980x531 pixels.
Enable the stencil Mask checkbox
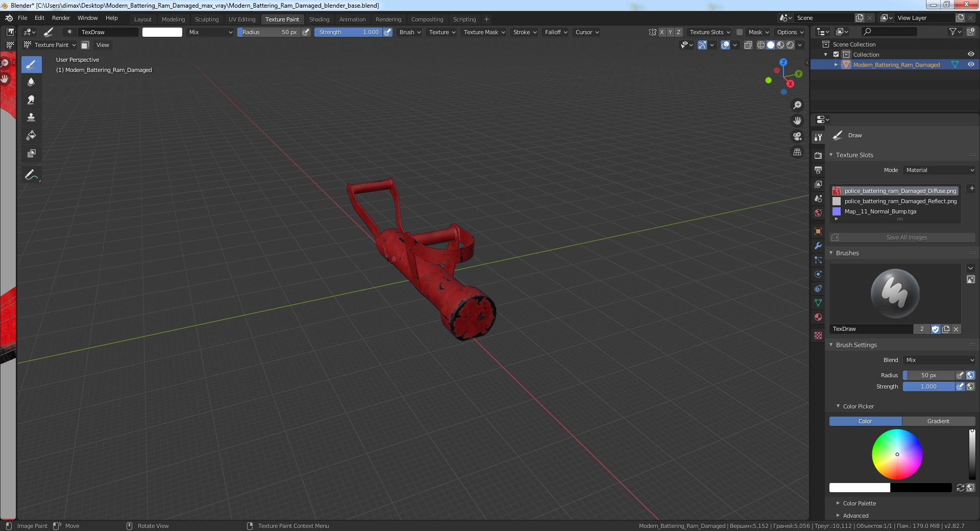pos(739,32)
